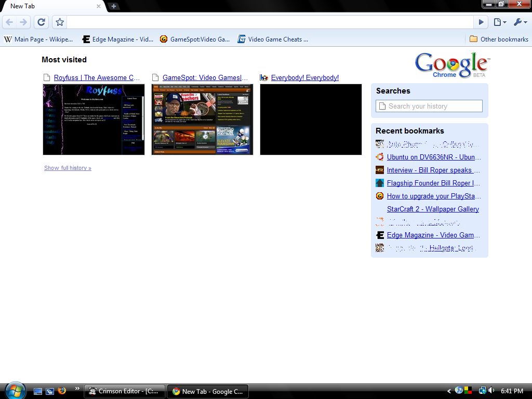
Task: Bookmark this page using the star icon
Action: coord(60,22)
